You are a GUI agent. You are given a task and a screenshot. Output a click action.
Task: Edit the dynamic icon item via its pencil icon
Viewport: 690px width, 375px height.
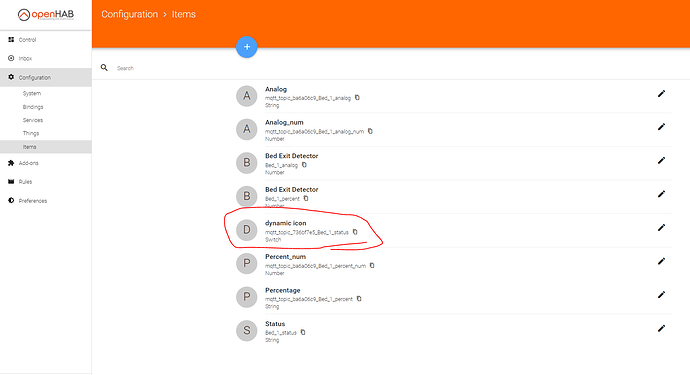661,228
